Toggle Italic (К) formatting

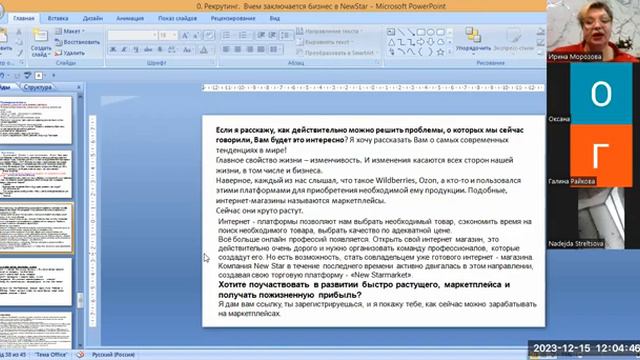(x=124, y=50)
